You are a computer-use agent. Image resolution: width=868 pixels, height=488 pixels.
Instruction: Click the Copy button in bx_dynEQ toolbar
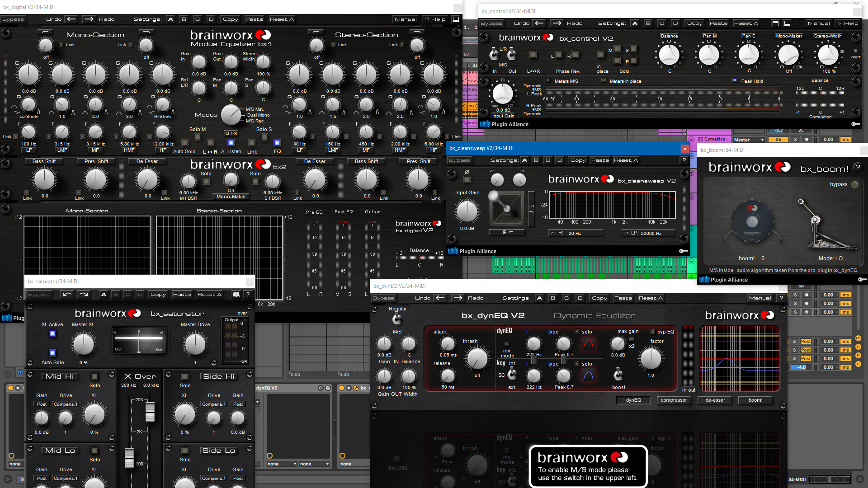599,298
